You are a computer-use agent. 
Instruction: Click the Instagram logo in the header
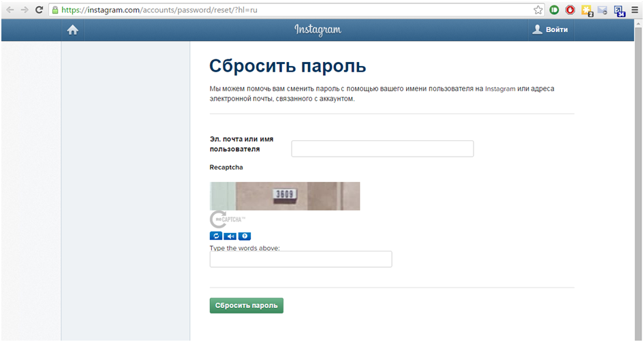318,30
